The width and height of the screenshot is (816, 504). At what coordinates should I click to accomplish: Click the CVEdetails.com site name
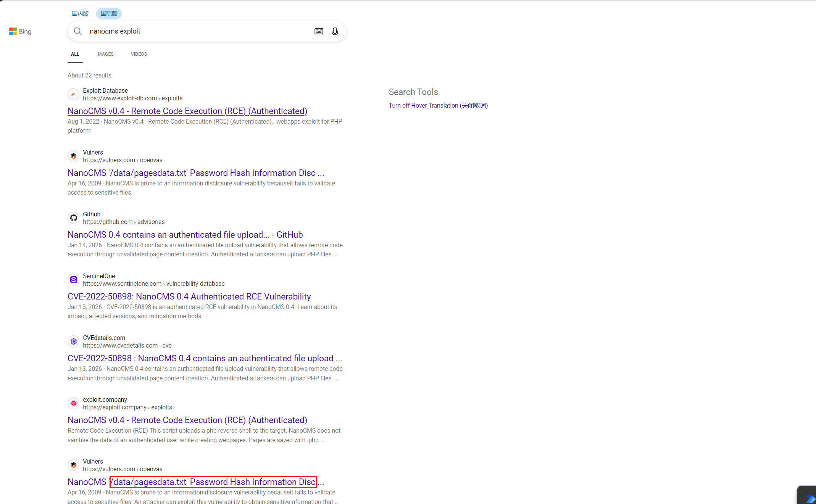coord(104,338)
